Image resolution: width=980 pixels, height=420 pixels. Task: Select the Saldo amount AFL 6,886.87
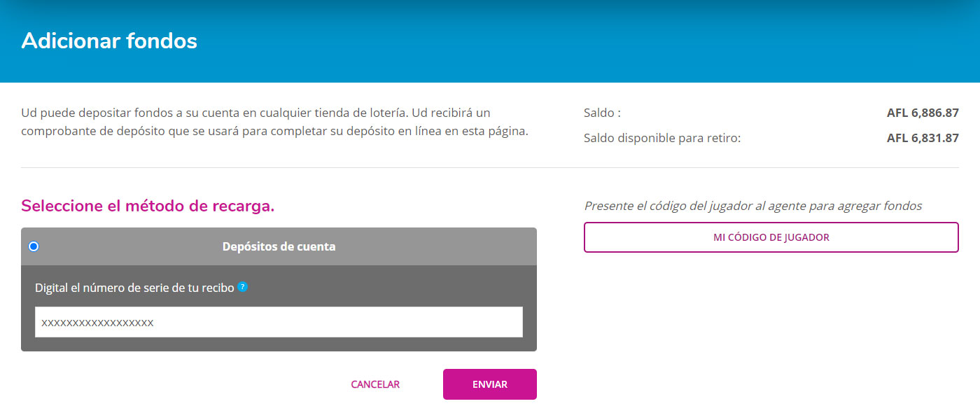(922, 113)
